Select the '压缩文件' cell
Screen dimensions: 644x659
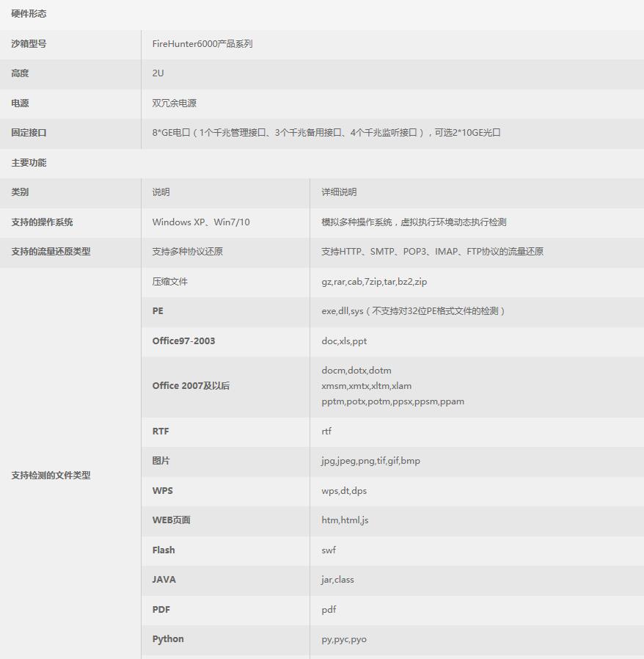pyautogui.click(x=169, y=282)
